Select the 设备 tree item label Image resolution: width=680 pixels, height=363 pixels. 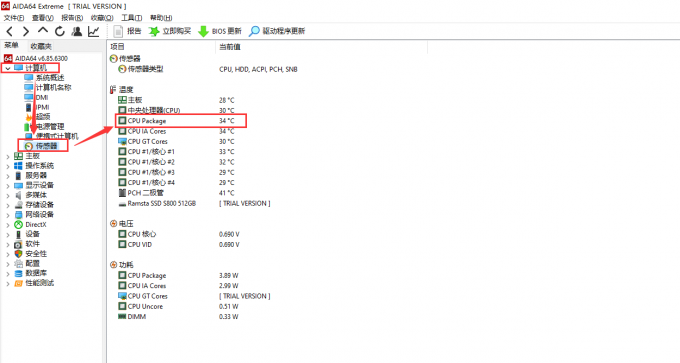click(x=33, y=234)
